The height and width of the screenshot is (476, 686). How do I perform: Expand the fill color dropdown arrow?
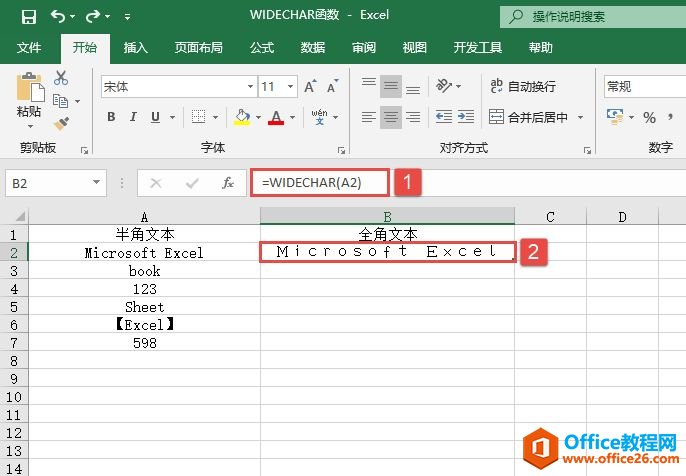pyautogui.click(x=258, y=117)
